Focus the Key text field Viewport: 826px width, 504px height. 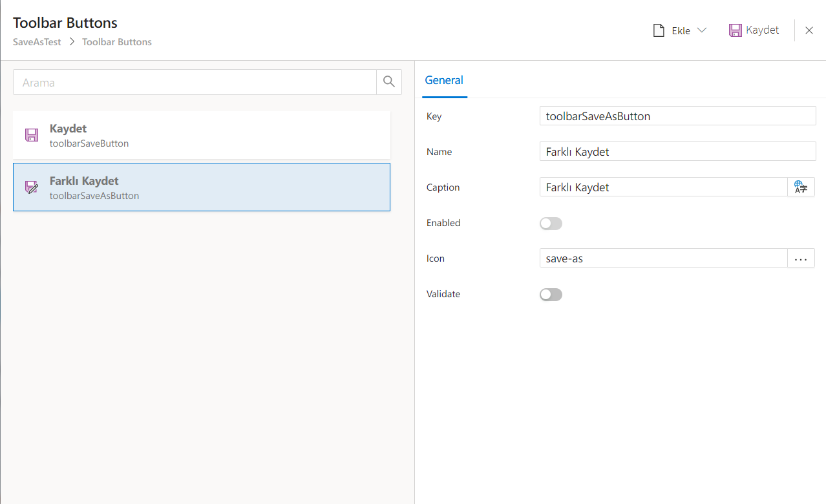[677, 116]
